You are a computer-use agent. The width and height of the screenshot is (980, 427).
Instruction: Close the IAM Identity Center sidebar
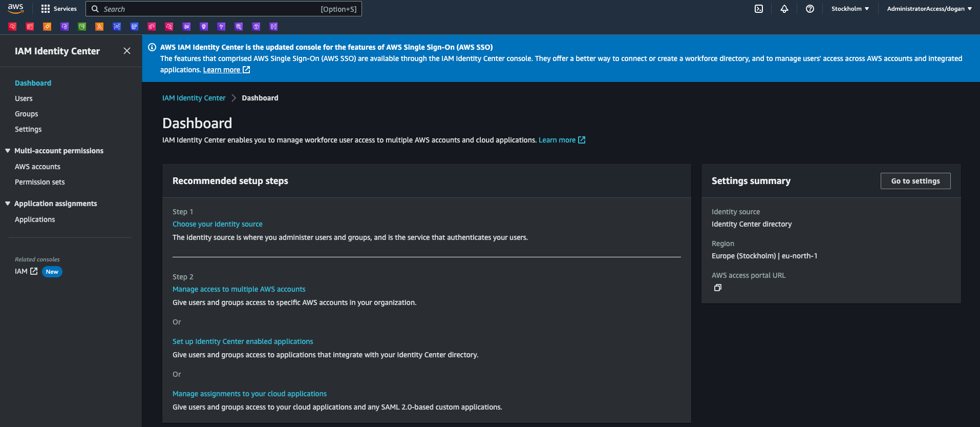pyautogui.click(x=127, y=51)
